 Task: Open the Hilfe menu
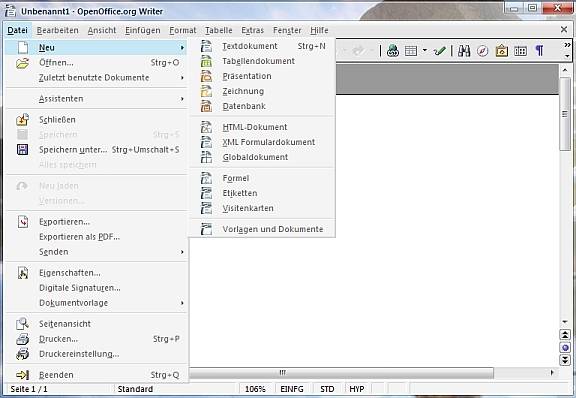coord(319,30)
